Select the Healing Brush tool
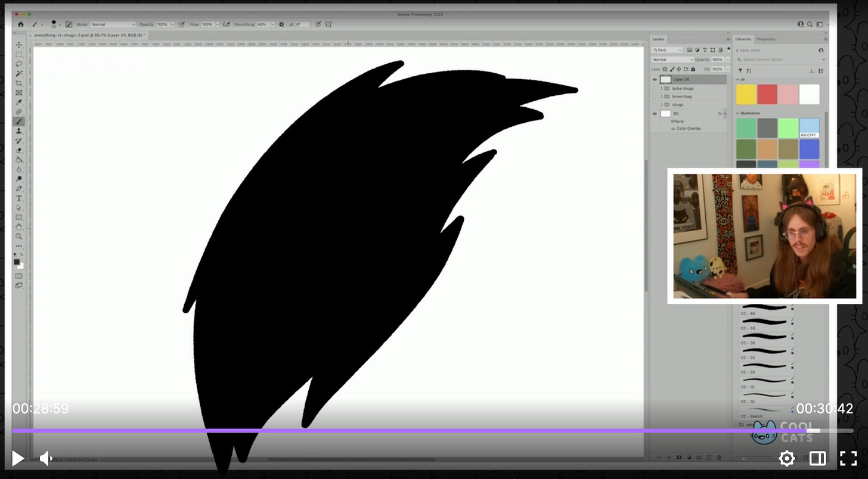Image resolution: width=868 pixels, height=479 pixels. (19, 111)
